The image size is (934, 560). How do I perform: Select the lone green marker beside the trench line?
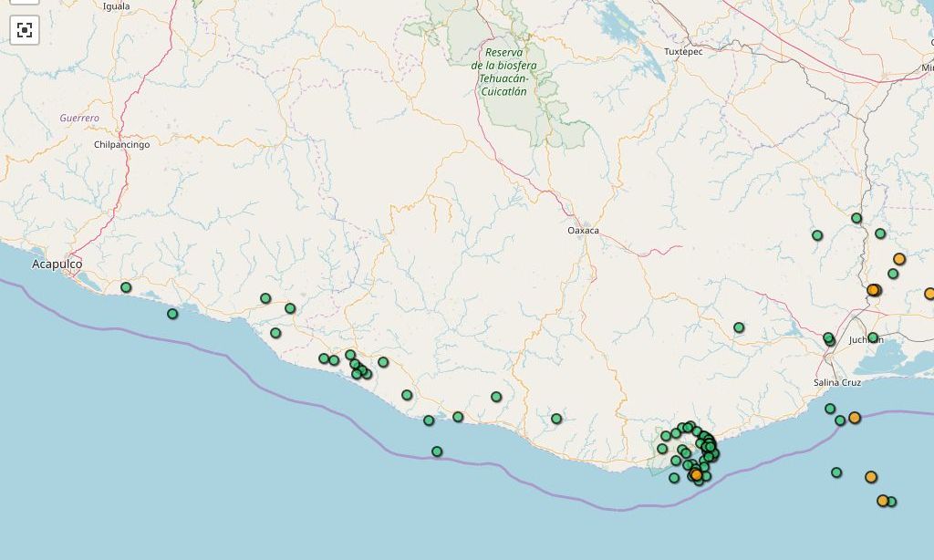pyautogui.click(x=437, y=451)
